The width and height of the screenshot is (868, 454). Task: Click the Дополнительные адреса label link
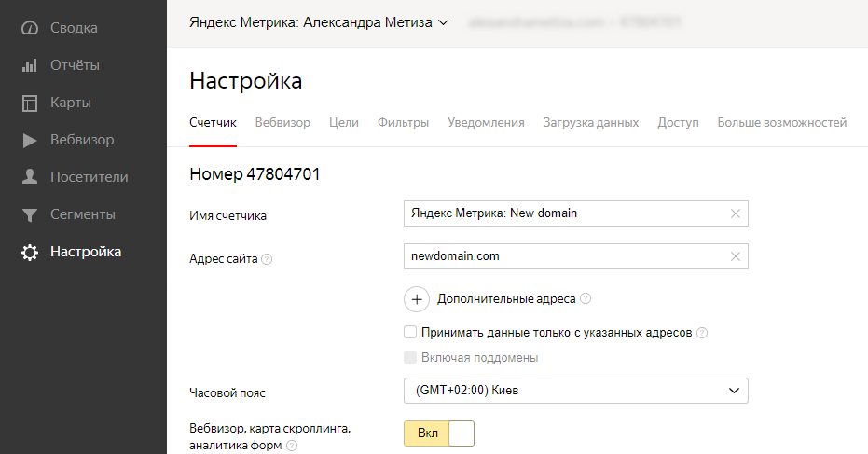coord(506,299)
